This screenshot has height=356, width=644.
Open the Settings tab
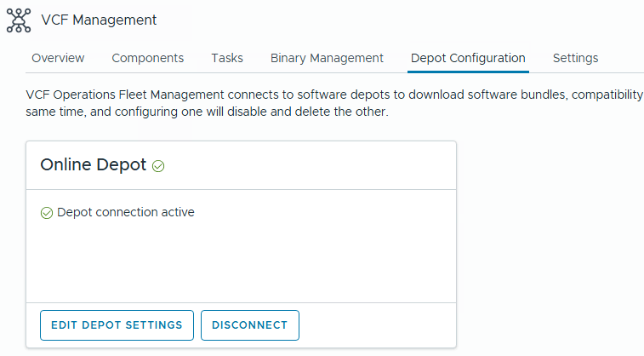click(x=575, y=58)
